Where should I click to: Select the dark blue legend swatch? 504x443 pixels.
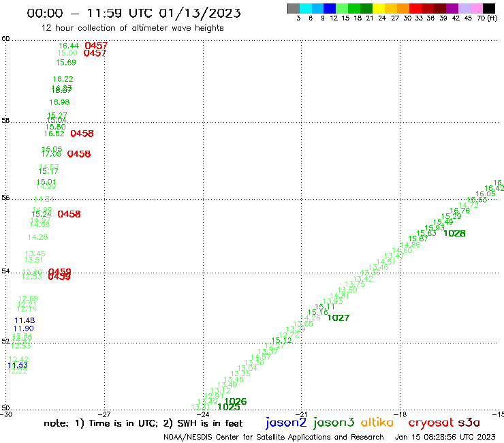pyautogui.click(x=330, y=8)
